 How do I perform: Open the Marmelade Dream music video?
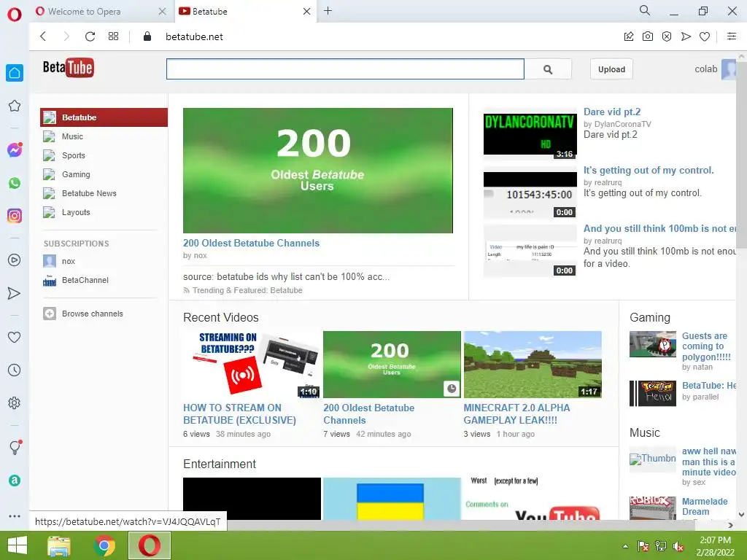pos(705,507)
